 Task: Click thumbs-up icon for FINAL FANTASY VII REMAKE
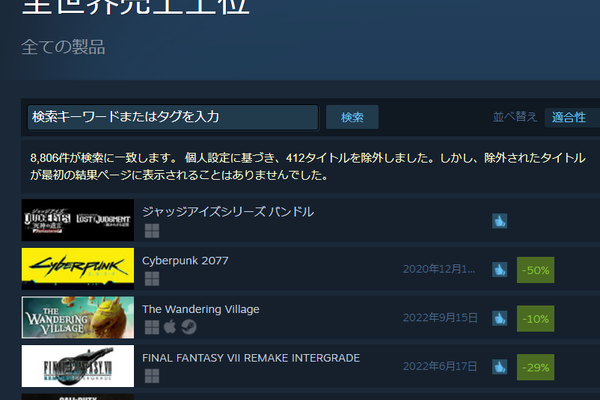[499, 367]
